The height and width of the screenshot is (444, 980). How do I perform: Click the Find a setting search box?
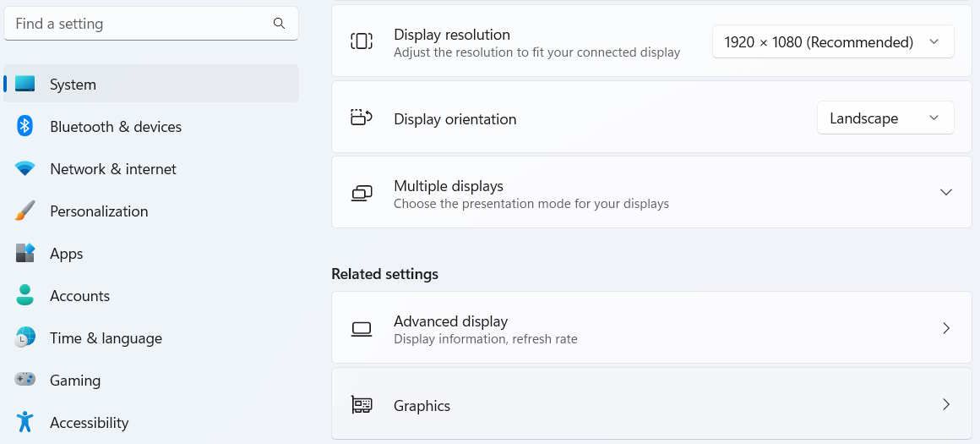click(139, 24)
